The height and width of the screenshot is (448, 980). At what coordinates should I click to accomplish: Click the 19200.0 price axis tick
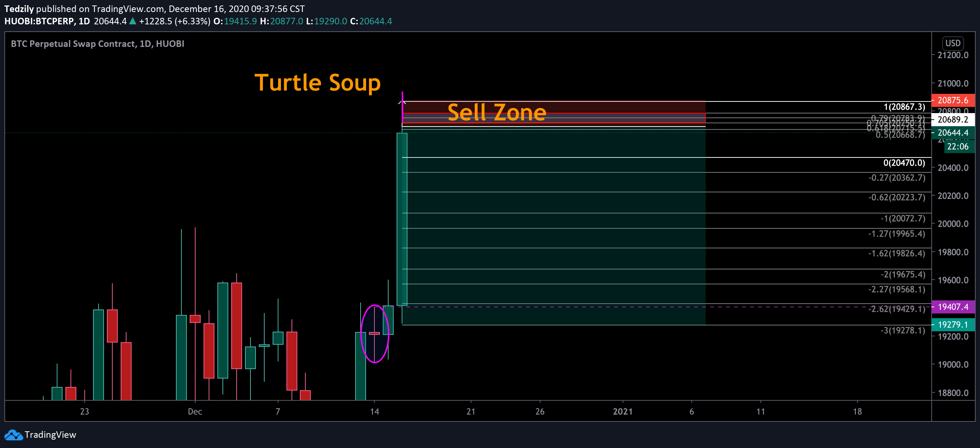(953, 336)
